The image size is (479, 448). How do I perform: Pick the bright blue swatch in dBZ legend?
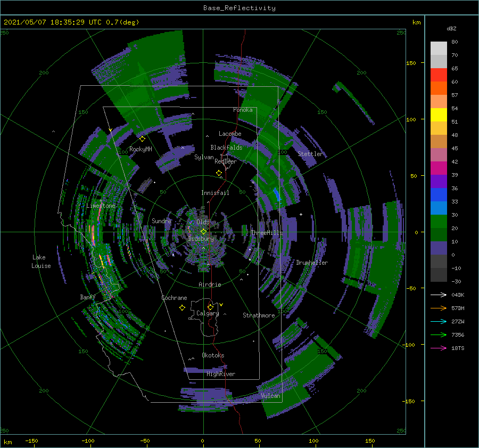pos(439,195)
